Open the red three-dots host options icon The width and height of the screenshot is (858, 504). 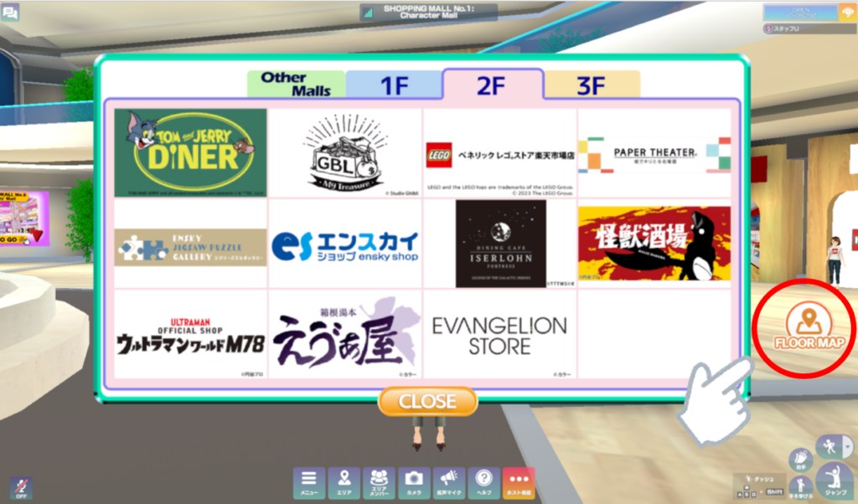tap(519, 483)
